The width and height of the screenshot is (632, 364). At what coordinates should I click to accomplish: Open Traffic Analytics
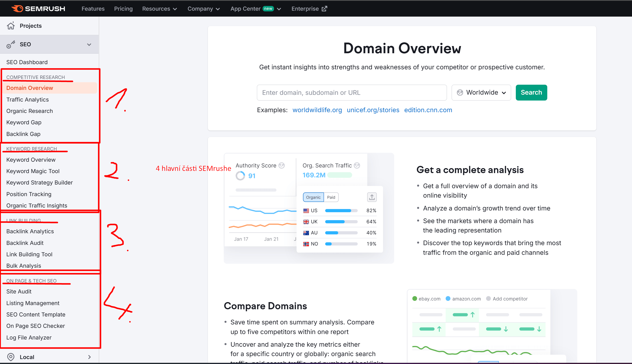(27, 100)
